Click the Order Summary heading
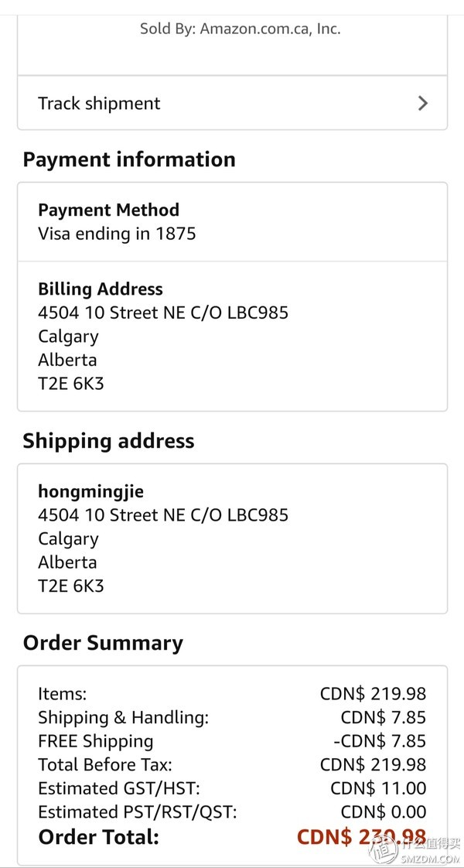The image size is (464, 868). point(103,643)
